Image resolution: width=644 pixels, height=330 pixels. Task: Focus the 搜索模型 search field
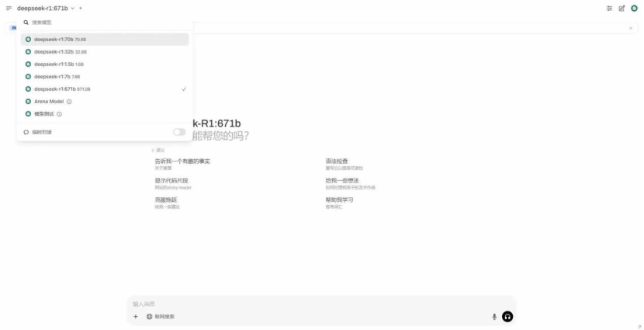click(x=105, y=23)
